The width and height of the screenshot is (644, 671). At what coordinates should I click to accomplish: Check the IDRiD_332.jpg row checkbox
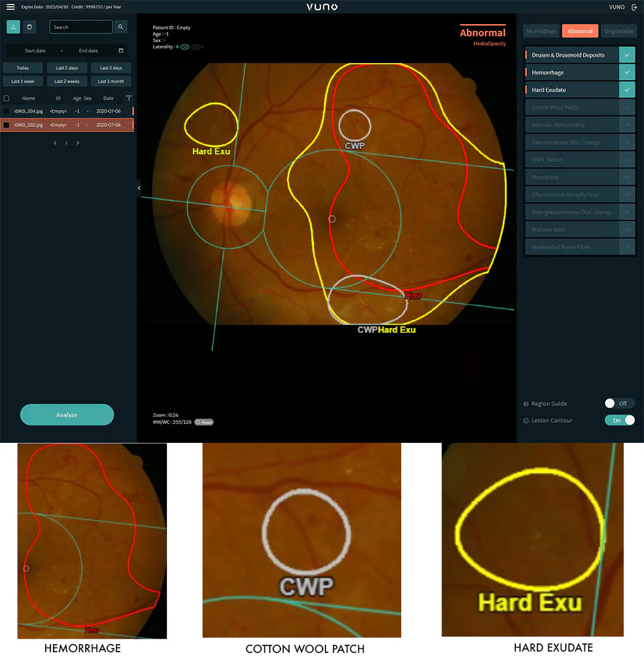coord(7,125)
